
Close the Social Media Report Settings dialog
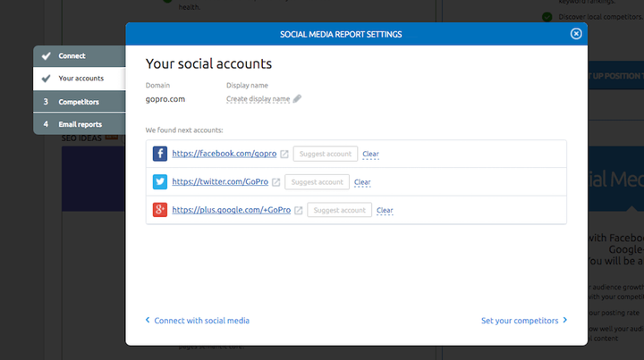[x=576, y=34]
